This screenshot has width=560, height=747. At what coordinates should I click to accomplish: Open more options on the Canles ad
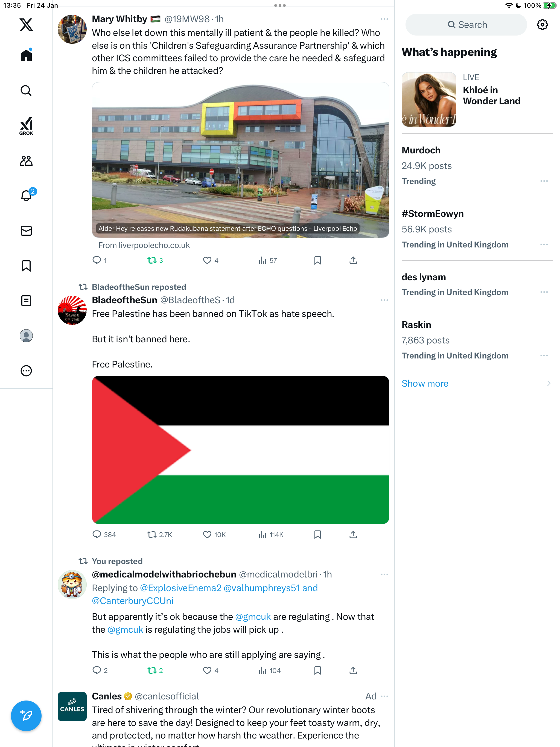(384, 696)
